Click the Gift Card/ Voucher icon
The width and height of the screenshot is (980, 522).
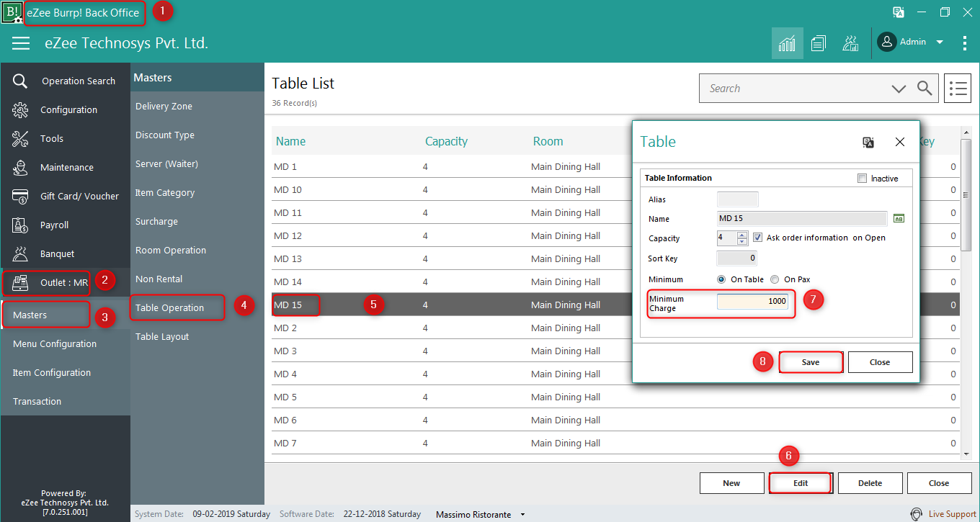click(x=20, y=196)
